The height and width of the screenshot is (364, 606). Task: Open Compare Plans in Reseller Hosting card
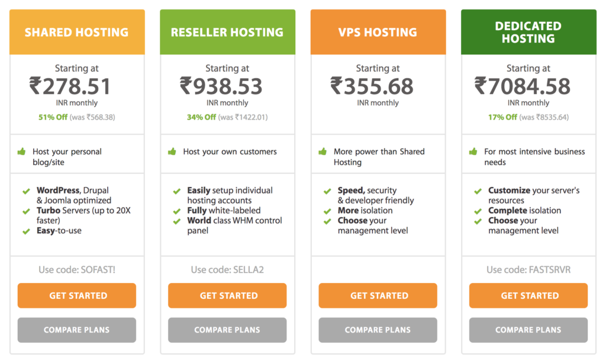[x=227, y=330]
